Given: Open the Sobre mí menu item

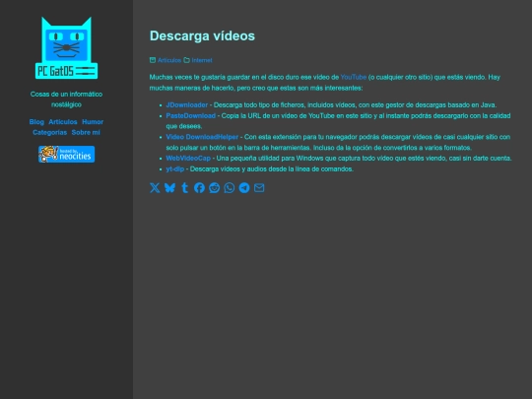Looking at the screenshot, I should [x=86, y=132].
